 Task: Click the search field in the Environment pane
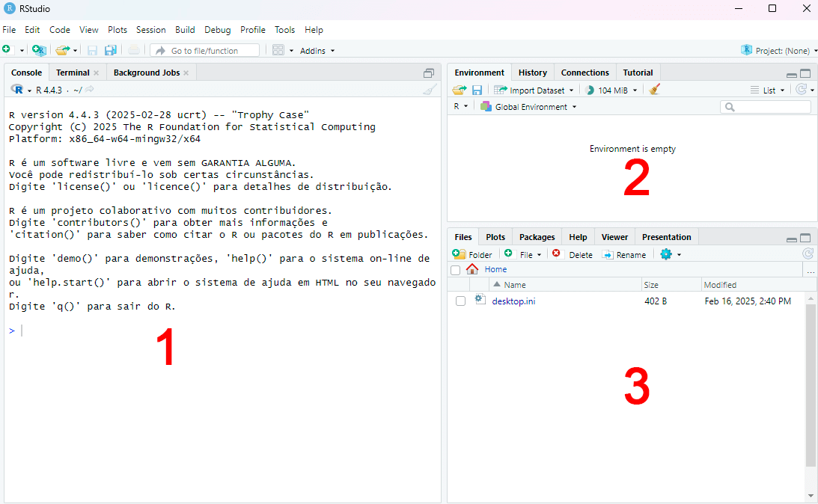pos(765,106)
